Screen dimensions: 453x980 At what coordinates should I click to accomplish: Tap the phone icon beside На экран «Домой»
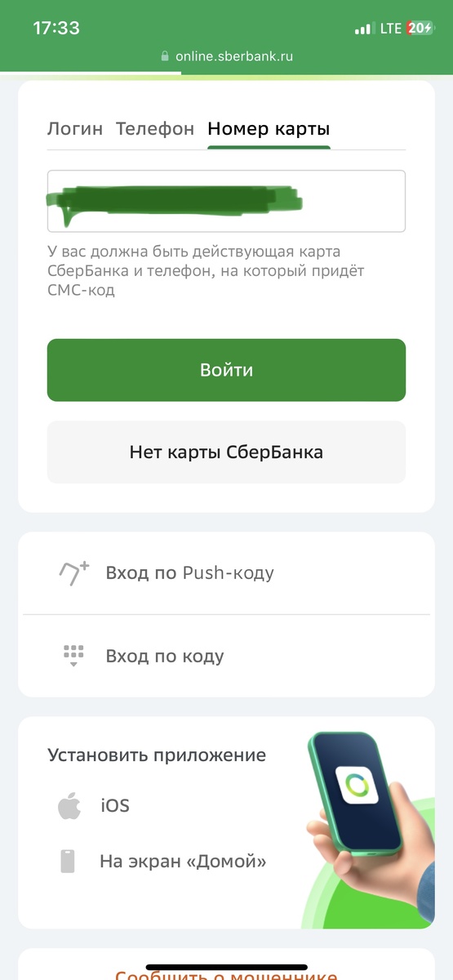point(68,861)
